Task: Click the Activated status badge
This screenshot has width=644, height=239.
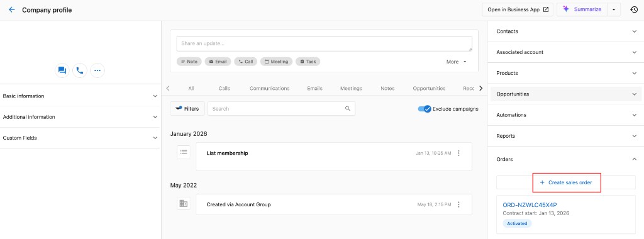Action: click(517, 223)
